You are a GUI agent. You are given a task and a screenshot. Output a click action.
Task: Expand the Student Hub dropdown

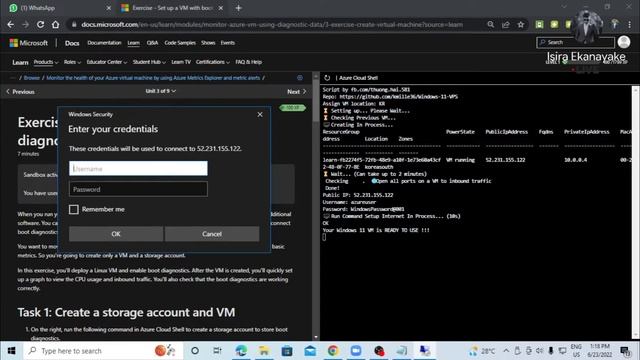(x=149, y=62)
